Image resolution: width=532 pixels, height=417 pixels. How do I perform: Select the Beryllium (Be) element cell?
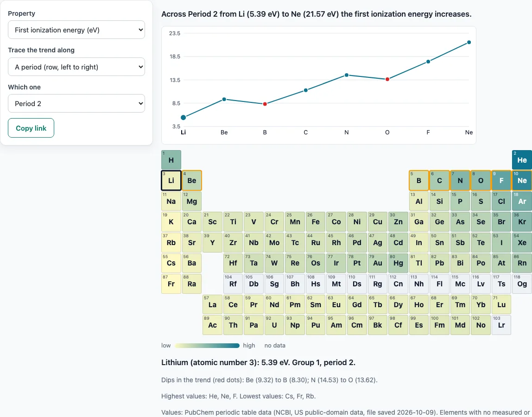coord(192,181)
